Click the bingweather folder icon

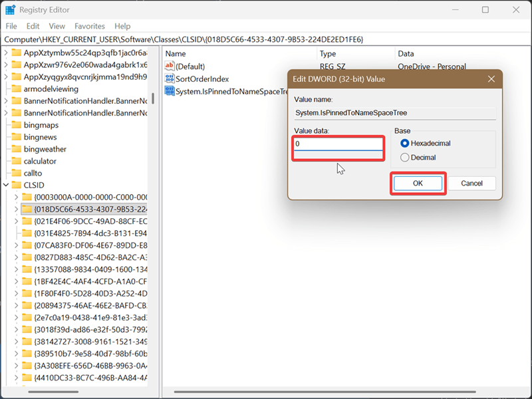16,149
